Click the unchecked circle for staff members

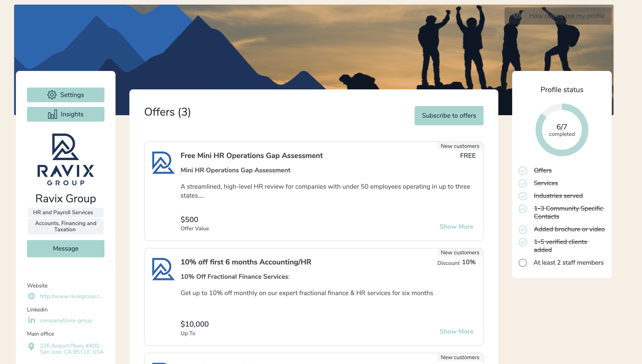[523, 263]
